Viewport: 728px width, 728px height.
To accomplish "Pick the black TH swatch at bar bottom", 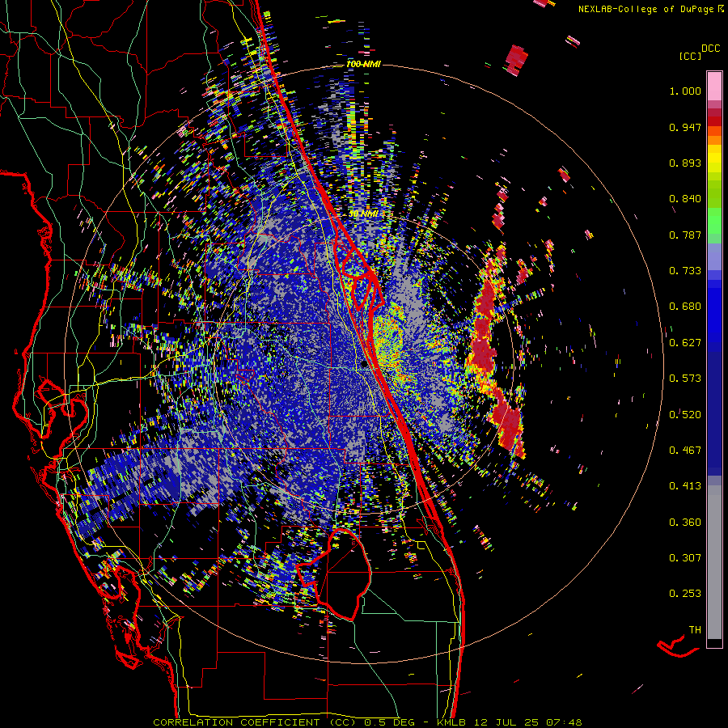I will tap(714, 643).
